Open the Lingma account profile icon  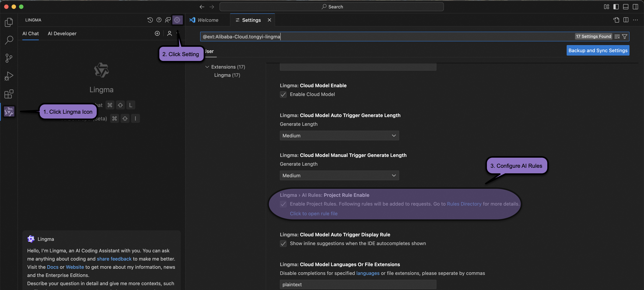point(170,34)
